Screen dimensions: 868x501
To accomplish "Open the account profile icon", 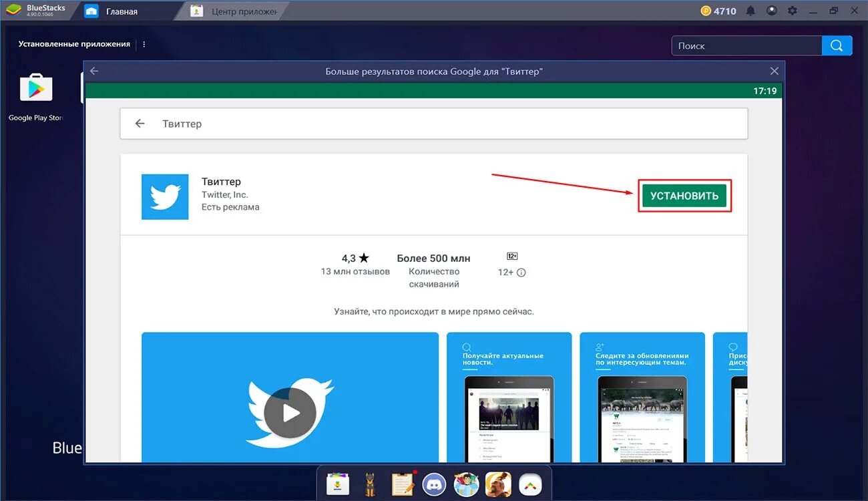I will click(772, 11).
